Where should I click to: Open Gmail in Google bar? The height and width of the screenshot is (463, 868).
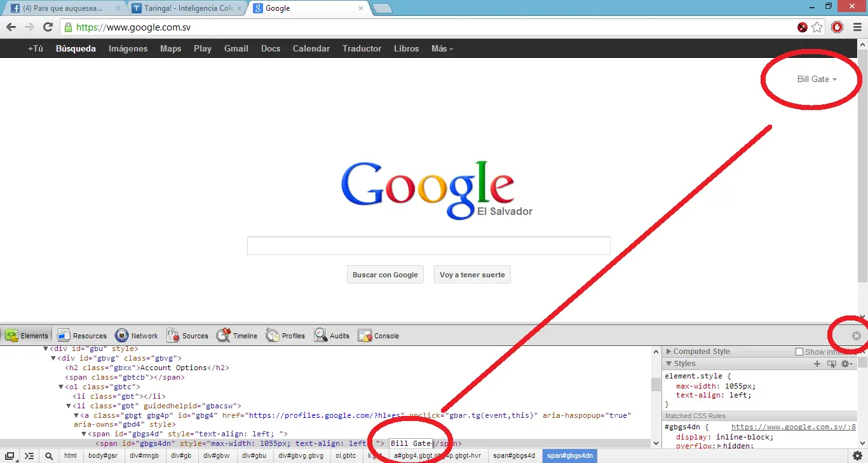236,48
